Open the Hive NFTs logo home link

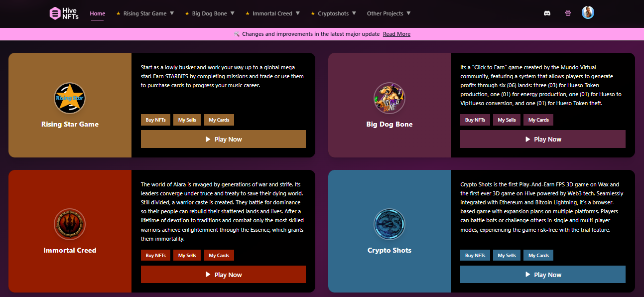pos(64,13)
